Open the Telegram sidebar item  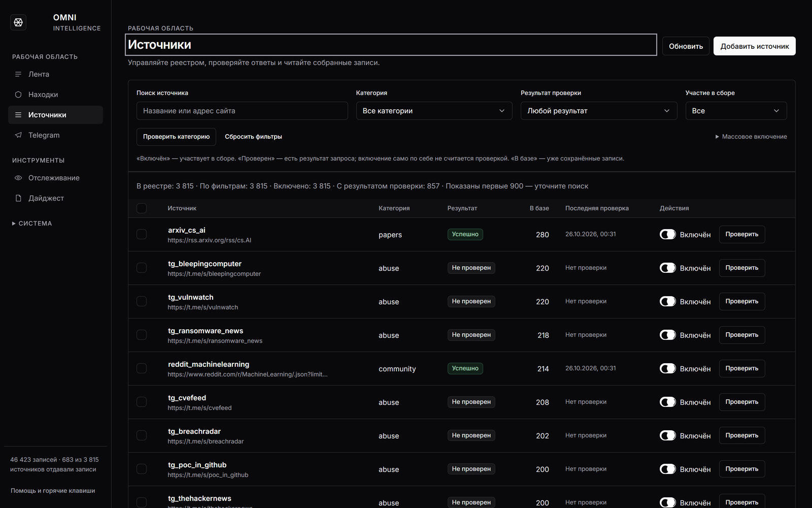55,135
